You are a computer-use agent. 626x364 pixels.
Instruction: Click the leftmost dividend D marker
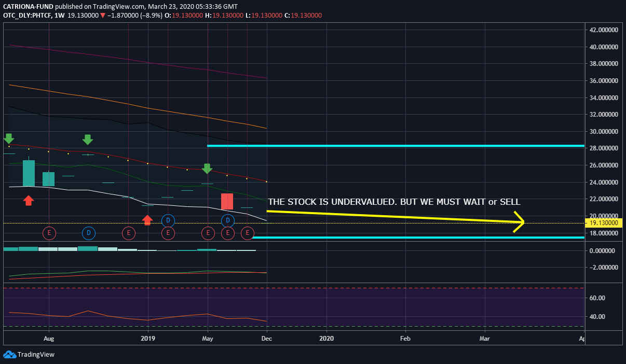pyautogui.click(x=88, y=233)
